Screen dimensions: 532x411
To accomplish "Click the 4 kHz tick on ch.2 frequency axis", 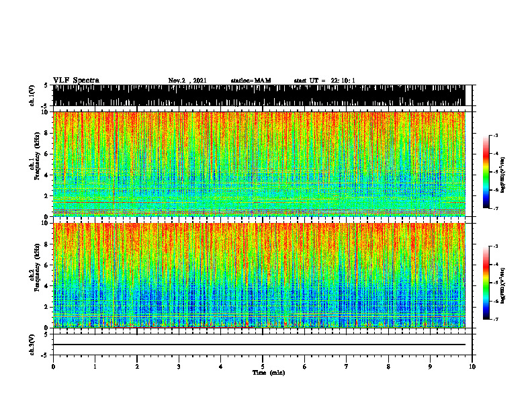I will 46,286.
